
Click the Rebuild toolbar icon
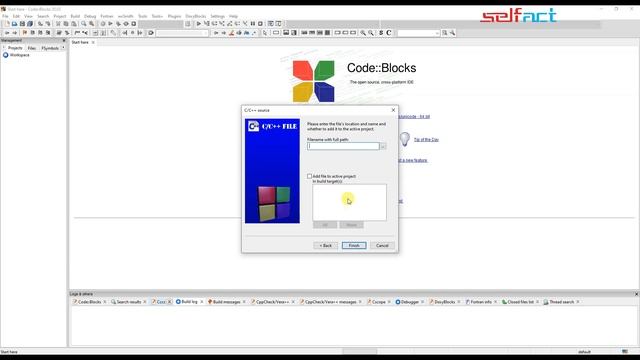(x=126, y=24)
